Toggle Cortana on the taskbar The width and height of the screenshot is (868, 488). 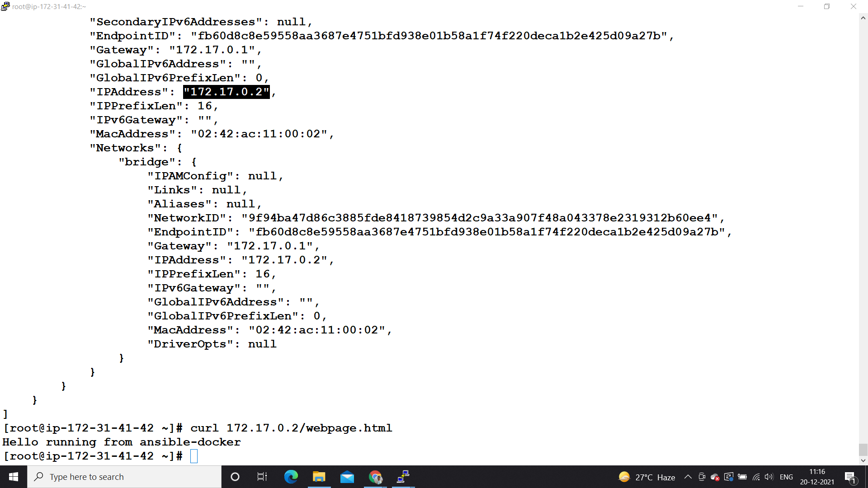235,477
